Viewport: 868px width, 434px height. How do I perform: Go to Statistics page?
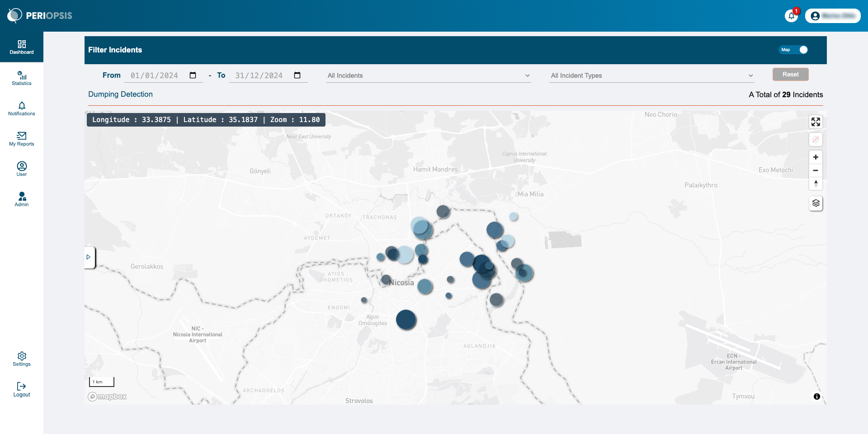[x=22, y=78]
